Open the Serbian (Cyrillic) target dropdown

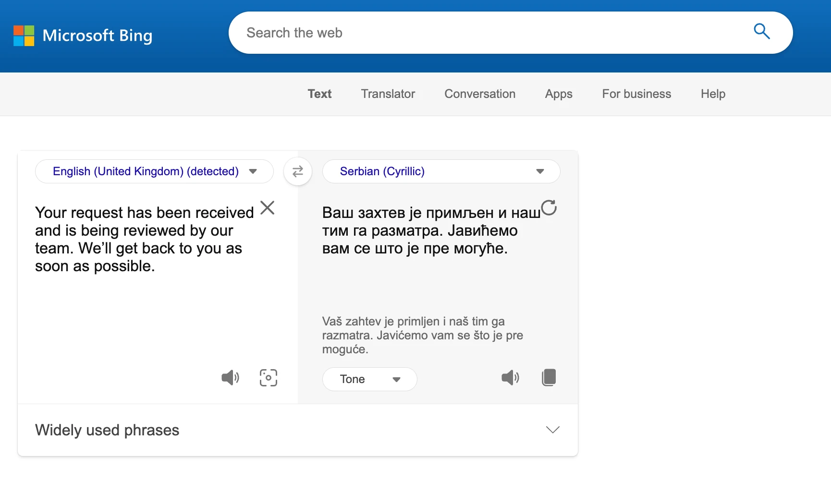click(x=441, y=171)
